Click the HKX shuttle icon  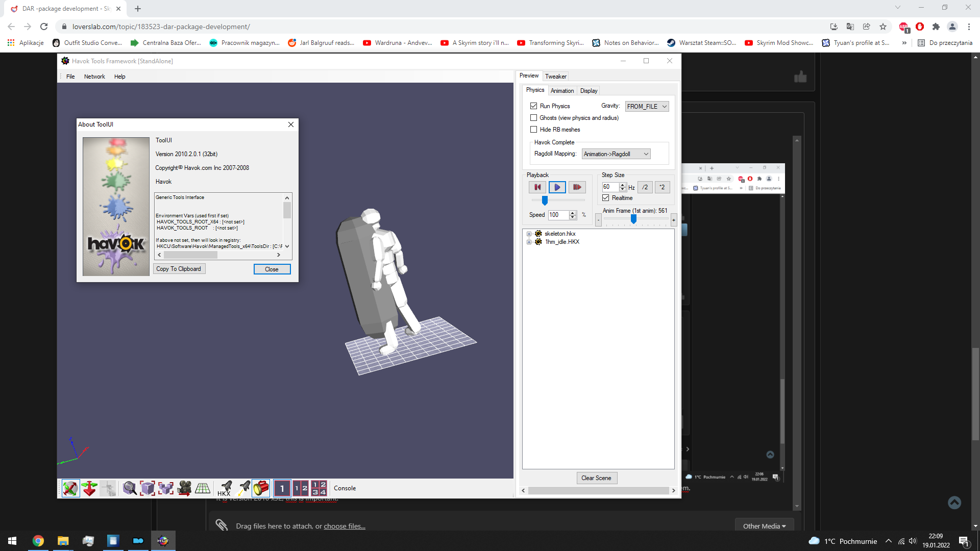(x=225, y=488)
